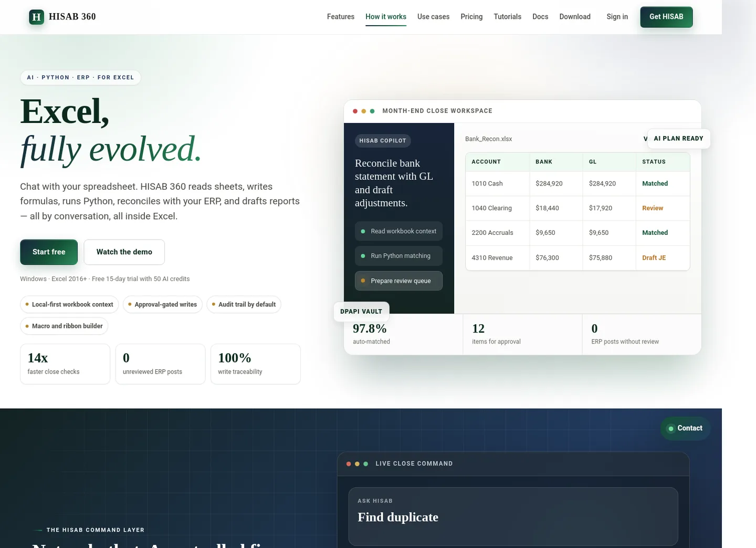This screenshot has height=548, width=756.
Task: Select the Audit trail by default chip
Action: click(244, 304)
